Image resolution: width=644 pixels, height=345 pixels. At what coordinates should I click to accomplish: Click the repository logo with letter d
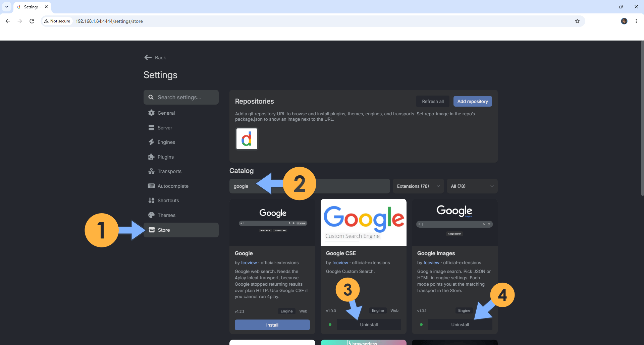247,139
